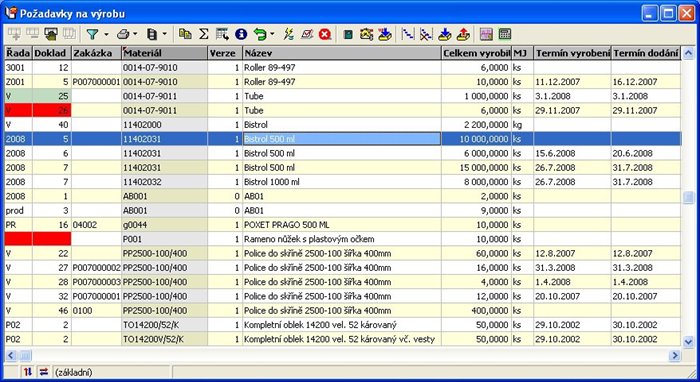This screenshot has height=382, width=700.
Task: Sort by the Zakázka column header
Action: coord(96,53)
